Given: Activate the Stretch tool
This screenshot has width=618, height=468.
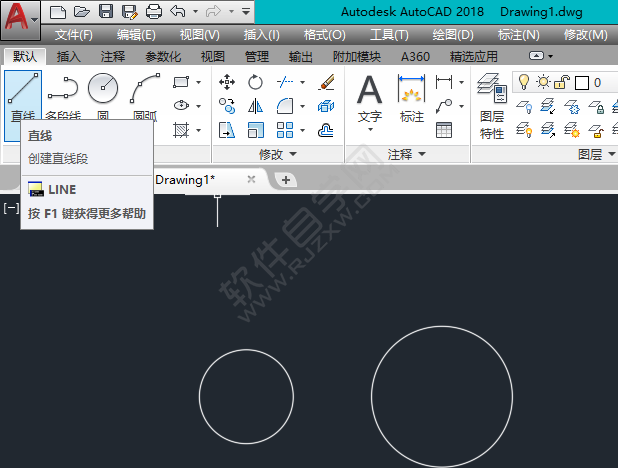Looking at the screenshot, I should 227,130.
